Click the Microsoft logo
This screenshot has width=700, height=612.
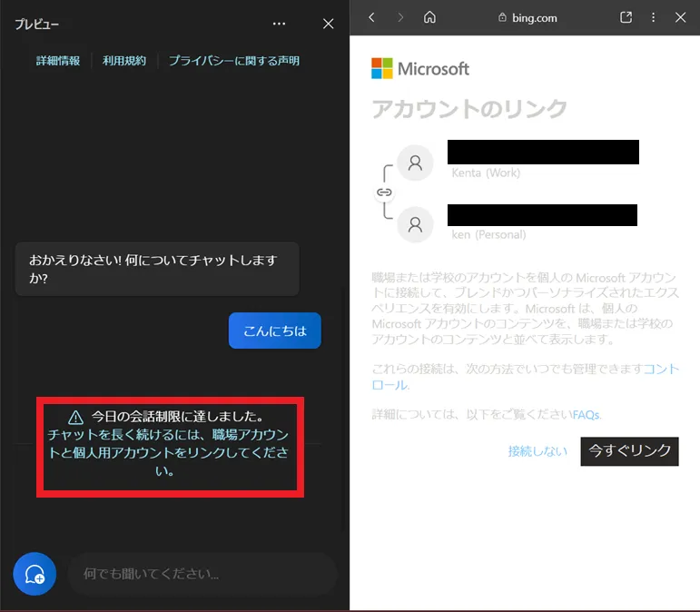point(420,69)
